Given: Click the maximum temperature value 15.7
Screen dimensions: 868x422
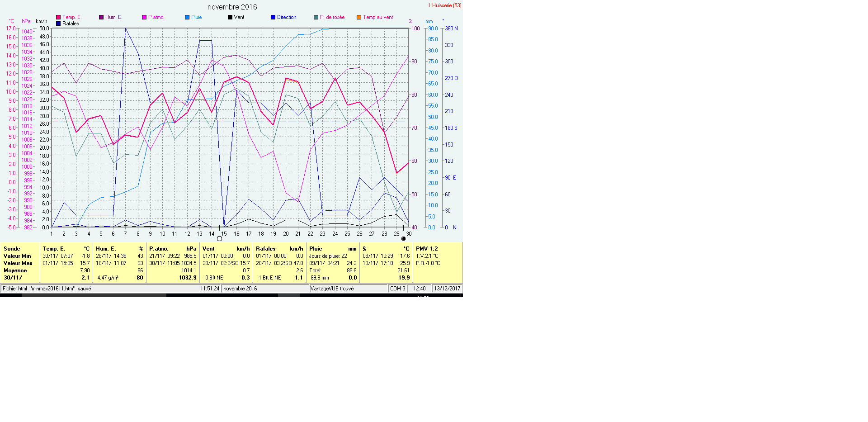Looking at the screenshot, I should coord(85,263).
